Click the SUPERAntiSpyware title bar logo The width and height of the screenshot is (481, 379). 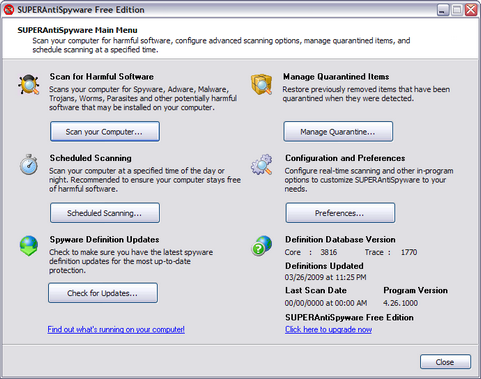[8, 10]
